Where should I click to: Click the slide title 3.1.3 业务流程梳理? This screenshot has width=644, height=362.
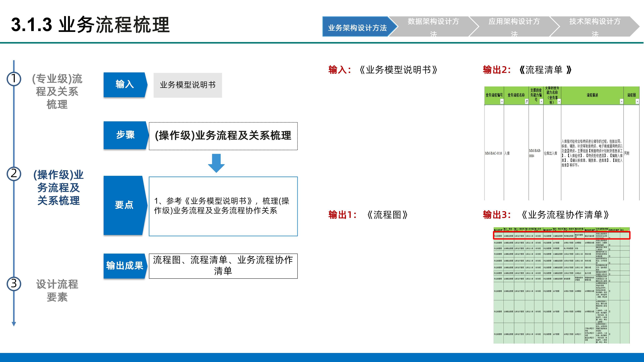click(91, 25)
